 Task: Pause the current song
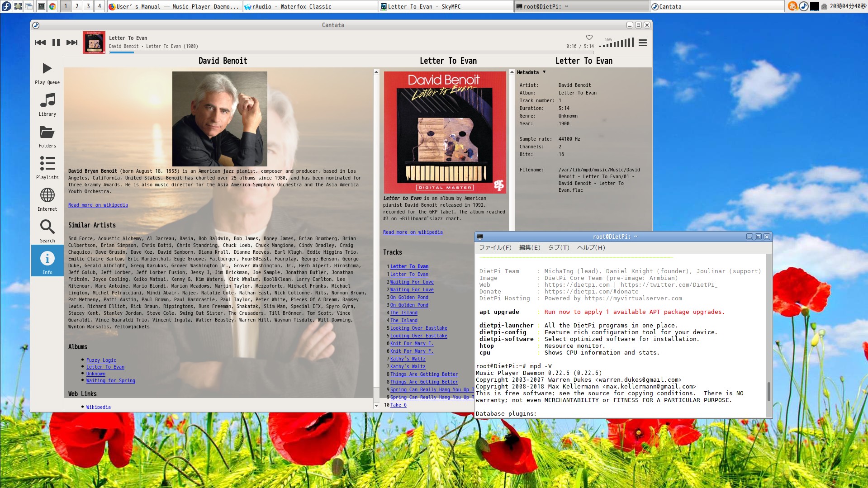point(56,43)
